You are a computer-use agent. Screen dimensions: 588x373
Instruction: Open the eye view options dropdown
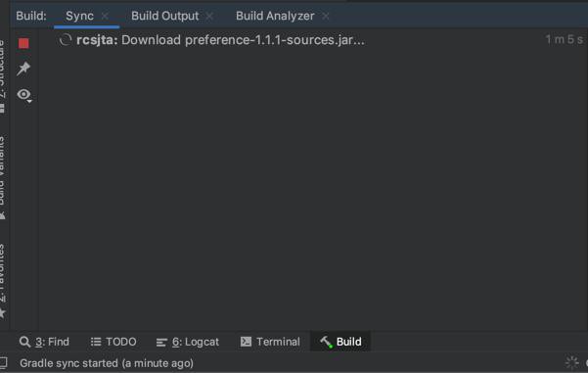[x=24, y=95]
